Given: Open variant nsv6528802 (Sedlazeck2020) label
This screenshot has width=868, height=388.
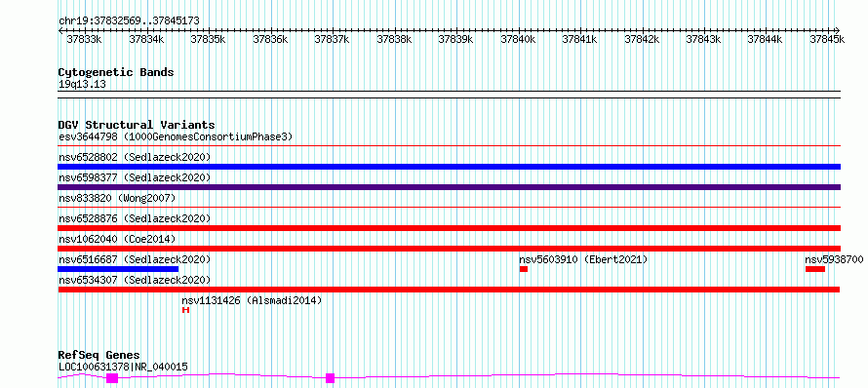Looking at the screenshot, I should coord(135,157).
